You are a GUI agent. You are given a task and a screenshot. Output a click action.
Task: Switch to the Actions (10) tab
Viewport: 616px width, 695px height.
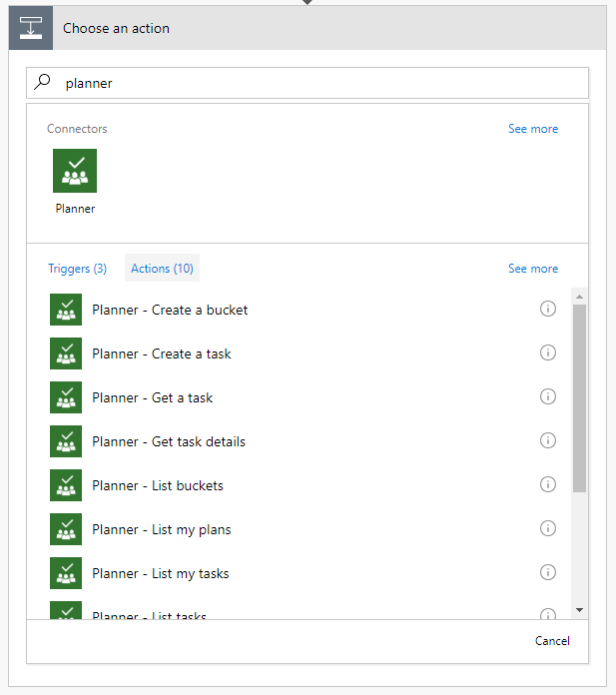[x=162, y=268]
